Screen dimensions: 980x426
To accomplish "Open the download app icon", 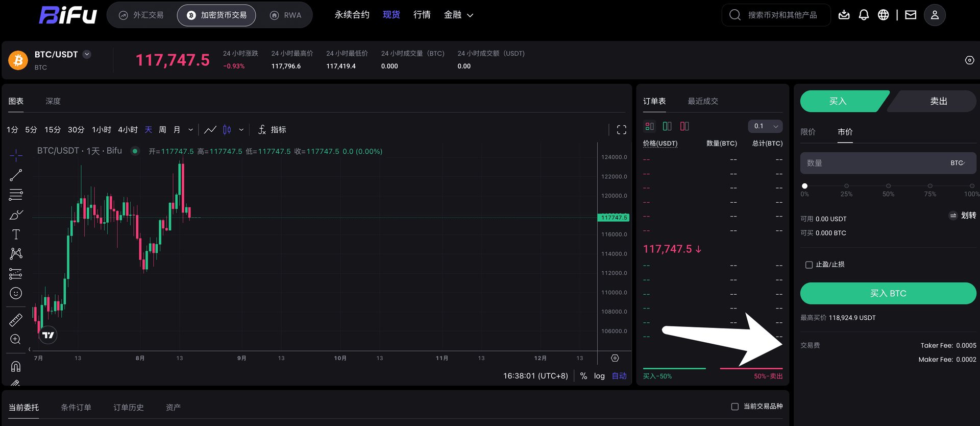I will click(844, 15).
